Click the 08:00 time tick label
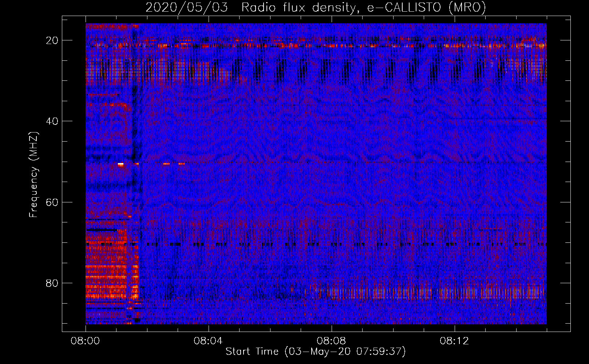 coord(85,341)
